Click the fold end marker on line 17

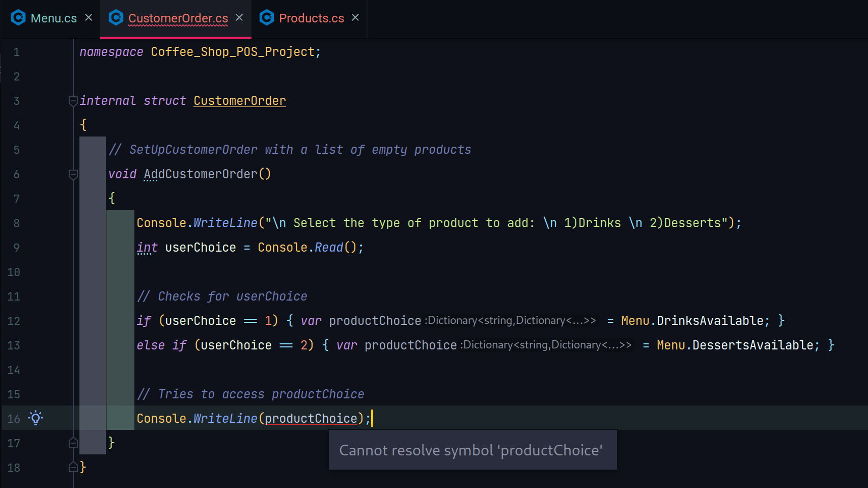[73, 443]
